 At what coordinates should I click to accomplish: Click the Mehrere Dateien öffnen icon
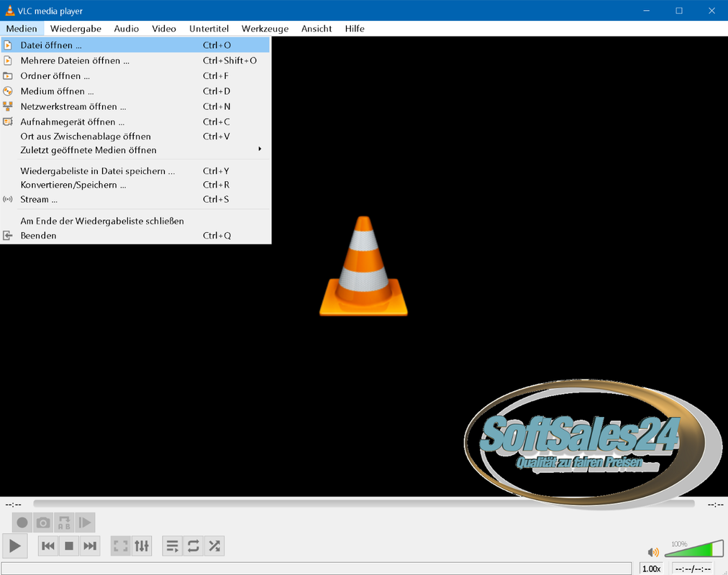[x=8, y=60]
